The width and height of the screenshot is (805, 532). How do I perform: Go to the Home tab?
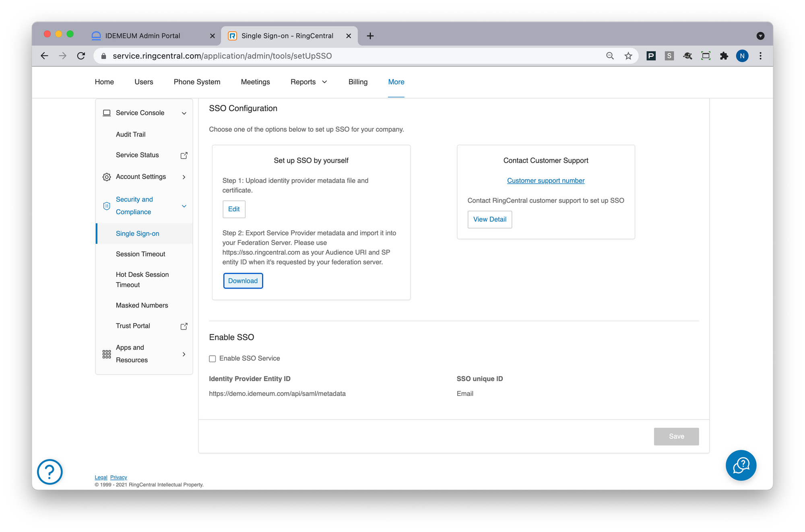tap(104, 82)
